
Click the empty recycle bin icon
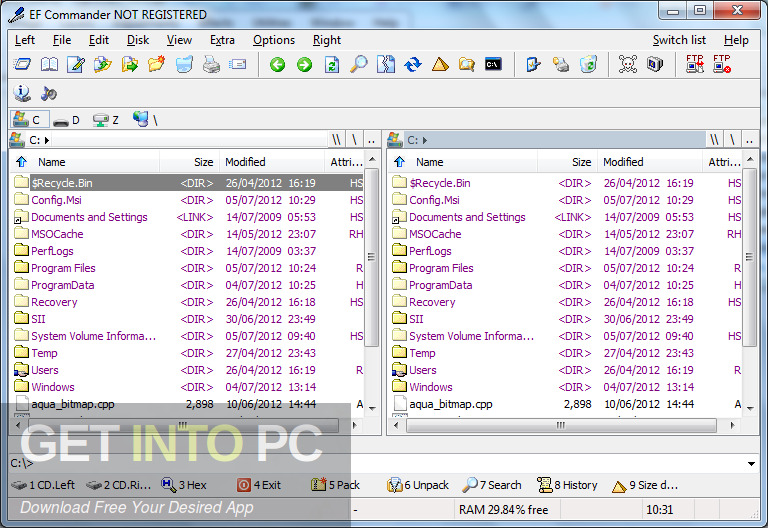click(x=588, y=64)
